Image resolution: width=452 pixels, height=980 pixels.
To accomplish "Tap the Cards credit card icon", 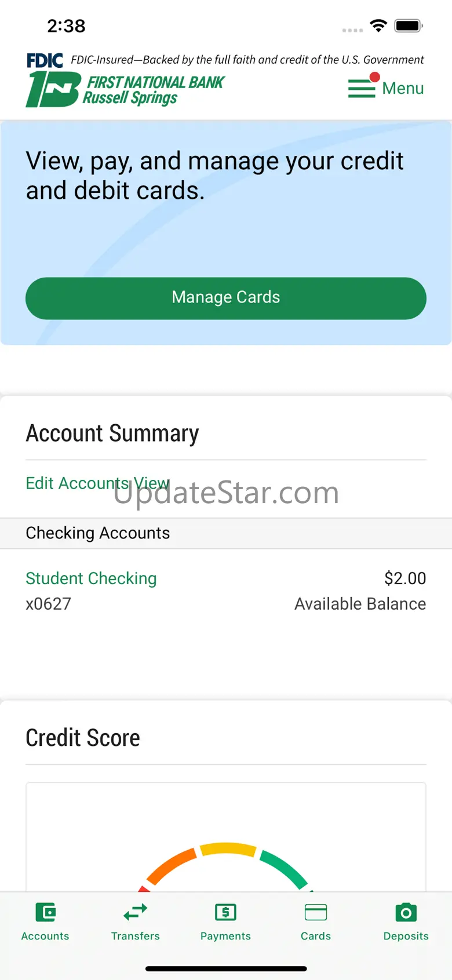I will coord(316,912).
